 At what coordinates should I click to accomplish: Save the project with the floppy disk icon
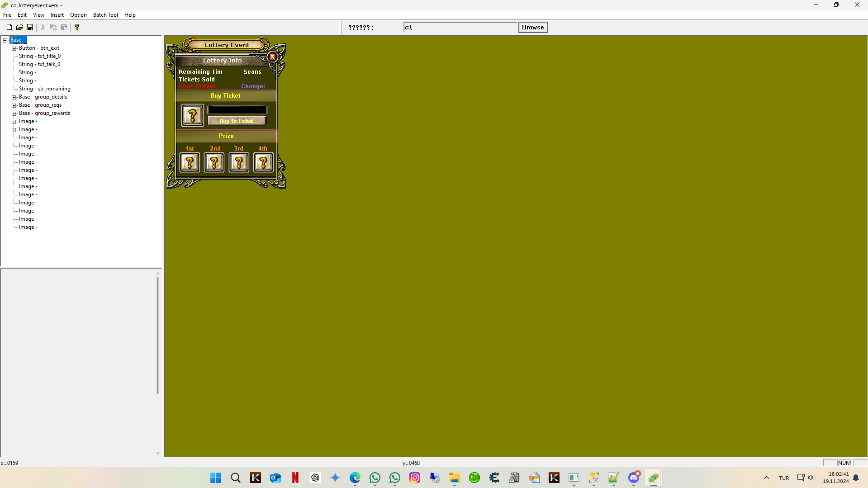click(30, 27)
